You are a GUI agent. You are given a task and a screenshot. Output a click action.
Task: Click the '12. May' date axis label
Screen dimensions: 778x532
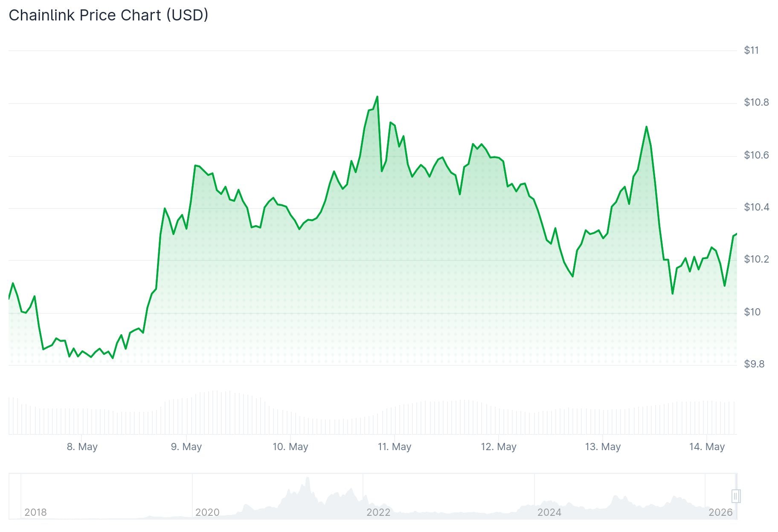coord(499,447)
